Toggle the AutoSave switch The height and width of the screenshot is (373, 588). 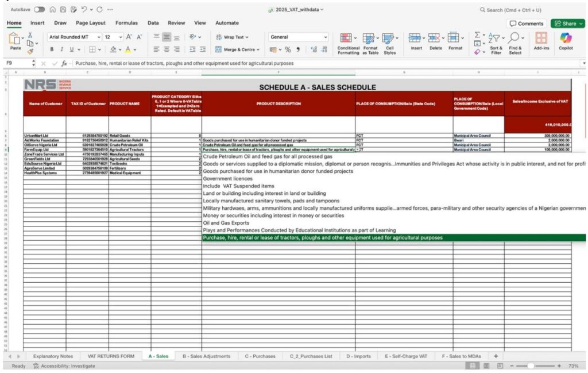tap(40, 10)
